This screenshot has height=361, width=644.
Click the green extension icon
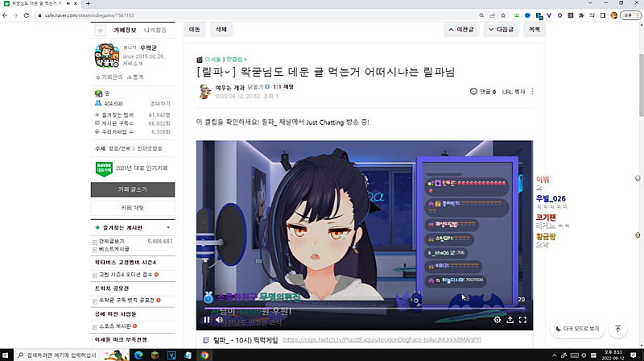click(517, 15)
